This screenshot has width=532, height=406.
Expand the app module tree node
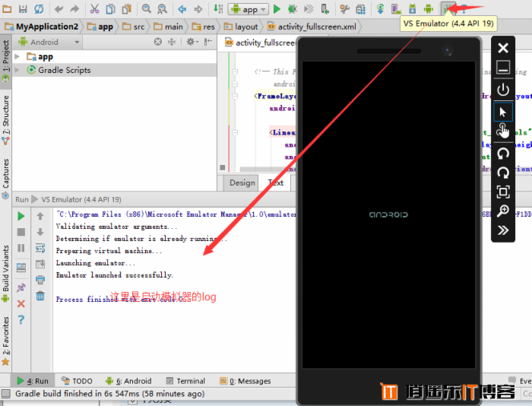click(19, 57)
